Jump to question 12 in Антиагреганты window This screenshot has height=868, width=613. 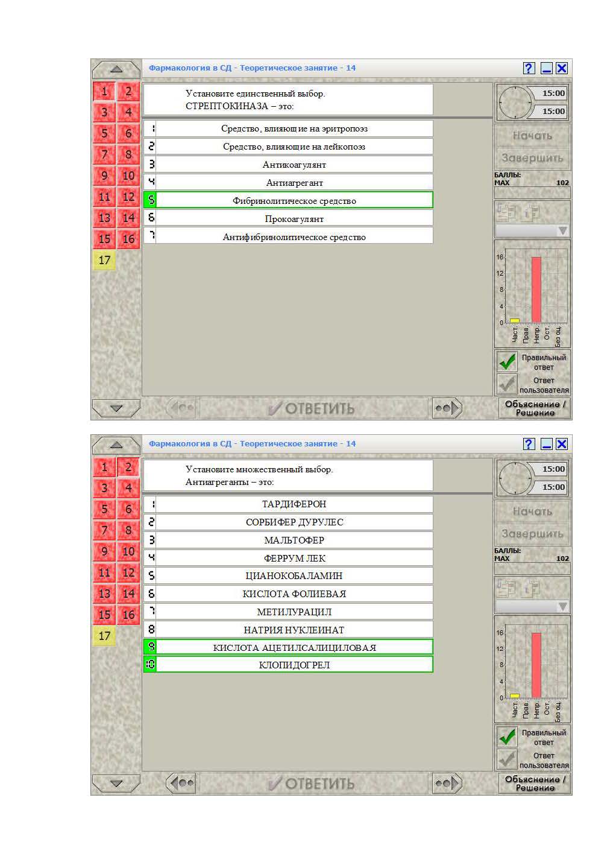click(128, 572)
